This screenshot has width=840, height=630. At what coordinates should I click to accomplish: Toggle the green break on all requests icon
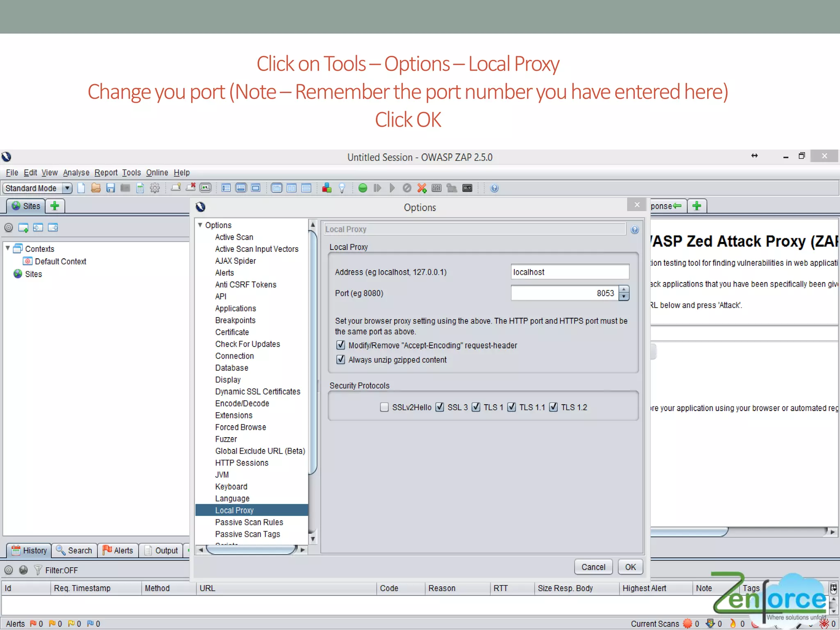[363, 188]
